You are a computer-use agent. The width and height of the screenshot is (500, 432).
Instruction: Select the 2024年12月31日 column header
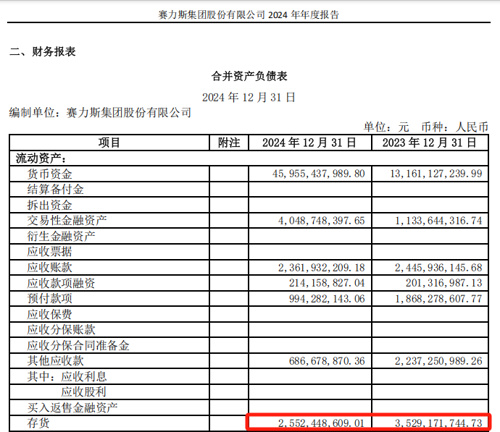point(309,143)
